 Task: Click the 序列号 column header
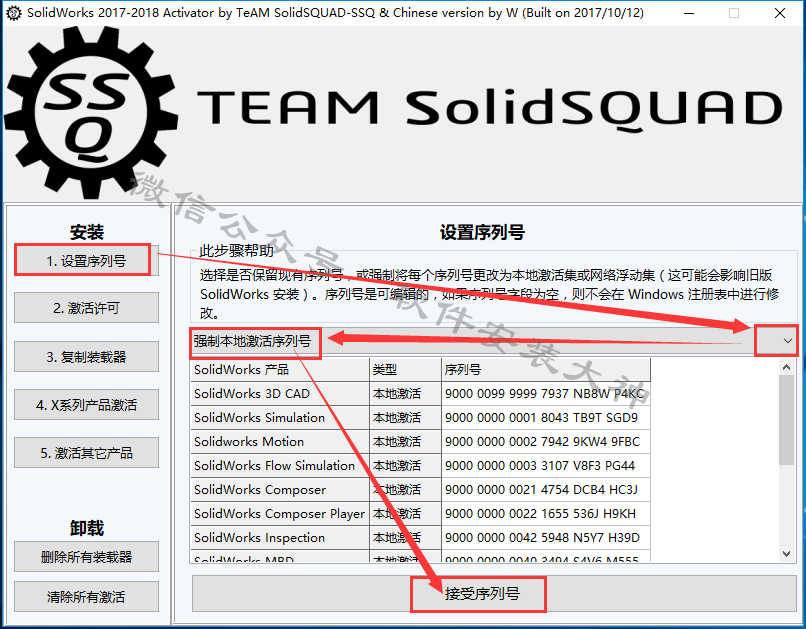tap(546, 369)
